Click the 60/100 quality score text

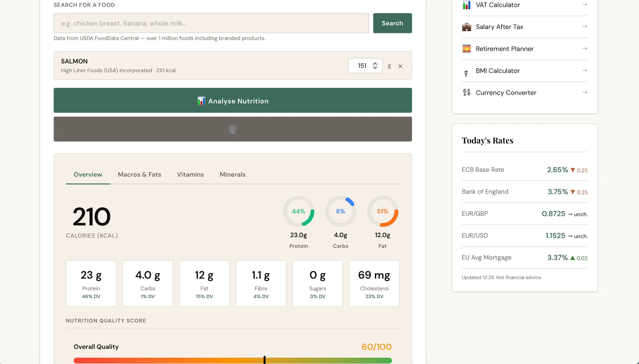click(376, 347)
